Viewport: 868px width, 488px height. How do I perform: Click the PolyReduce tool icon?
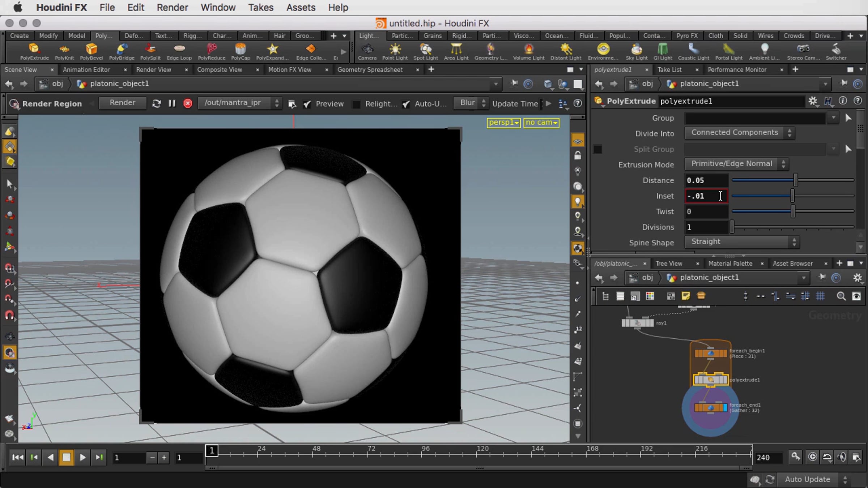coord(212,51)
